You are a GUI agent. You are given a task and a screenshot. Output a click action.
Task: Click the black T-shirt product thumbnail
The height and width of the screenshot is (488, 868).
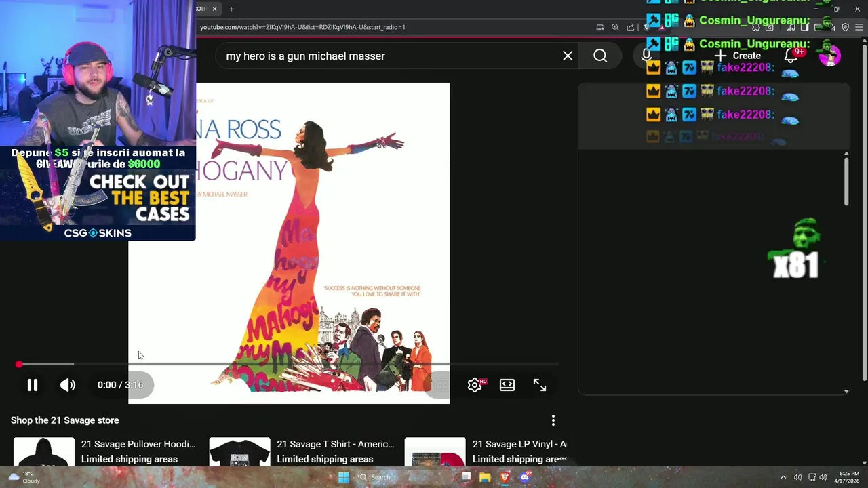point(239,452)
